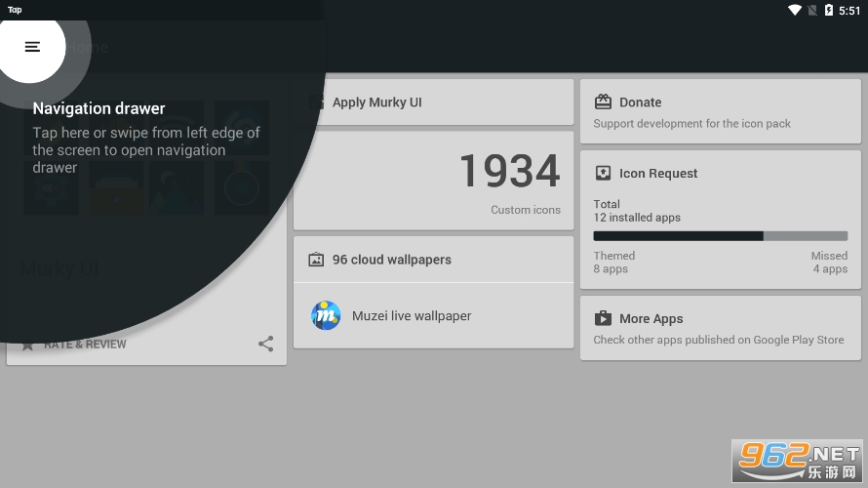
Task: Click 'Themed 8 apps' text
Action: [x=613, y=263]
